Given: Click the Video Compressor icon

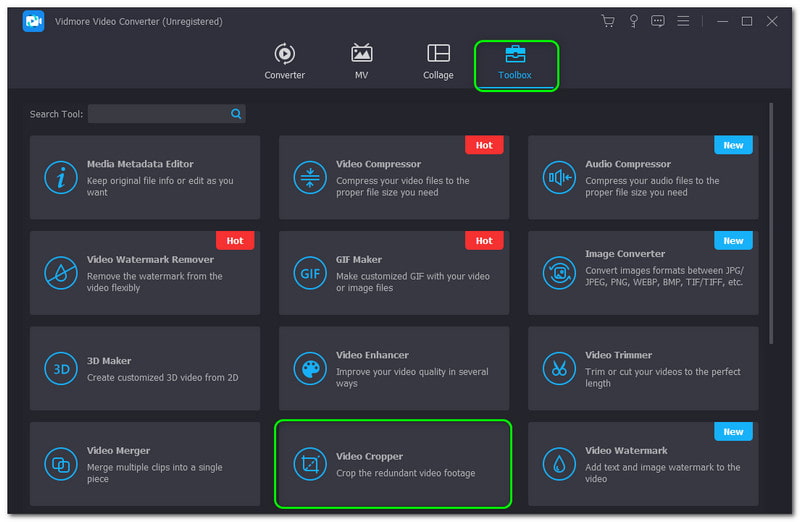Looking at the screenshot, I should tap(310, 178).
